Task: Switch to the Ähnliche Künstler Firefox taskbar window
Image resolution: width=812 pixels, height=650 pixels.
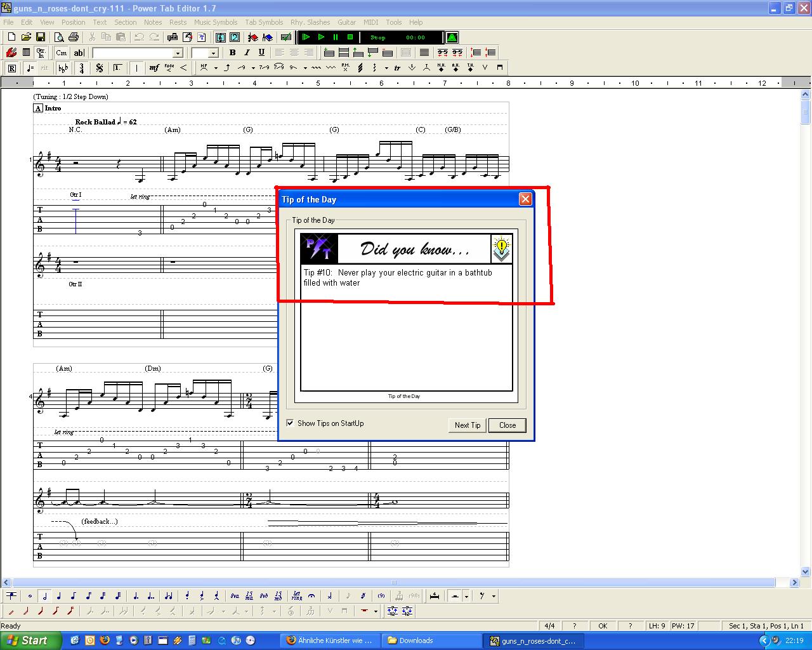Action: point(330,640)
